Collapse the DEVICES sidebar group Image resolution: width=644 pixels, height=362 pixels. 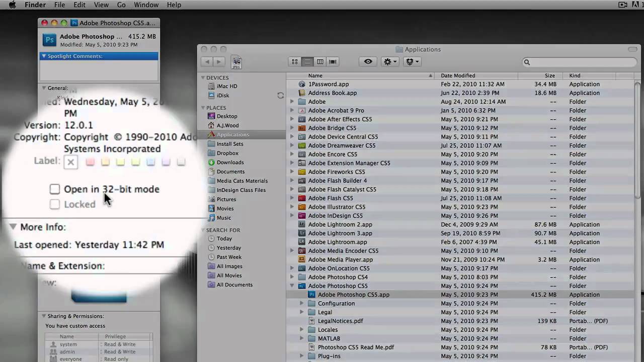[x=203, y=78]
